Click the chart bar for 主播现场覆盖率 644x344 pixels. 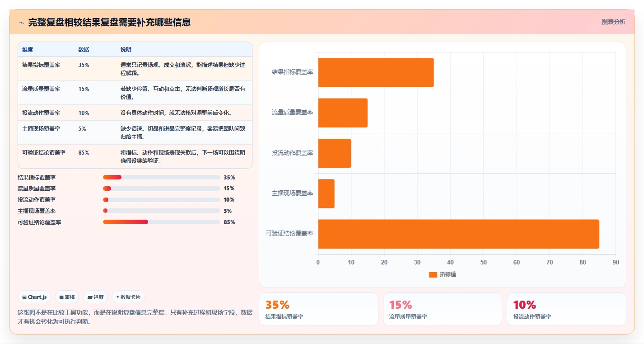click(326, 193)
